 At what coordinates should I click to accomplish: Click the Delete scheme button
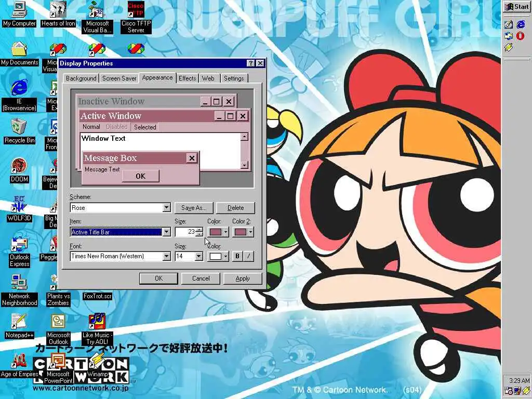tap(235, 208)
